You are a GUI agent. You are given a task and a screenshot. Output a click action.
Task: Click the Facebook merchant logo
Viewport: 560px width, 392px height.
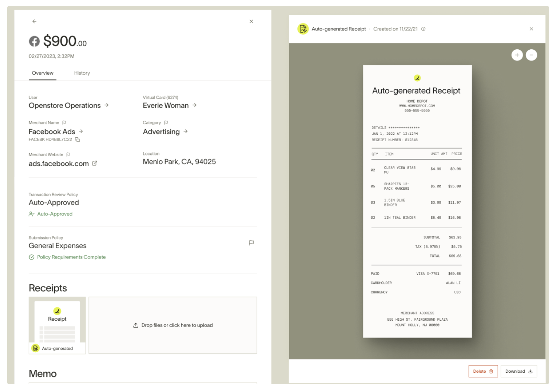point(34,41)
